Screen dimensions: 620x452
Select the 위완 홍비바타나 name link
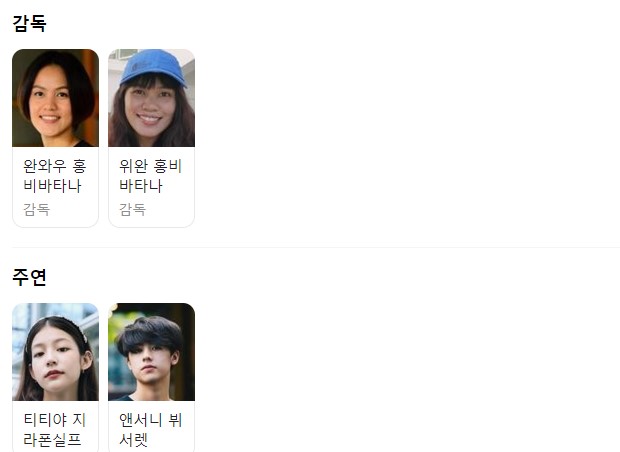[151, 176]
